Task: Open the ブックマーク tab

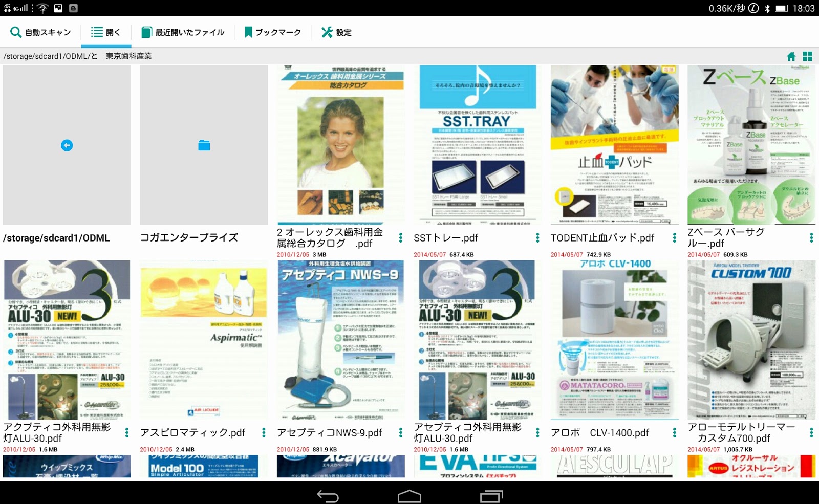Action: [x=272, y=32]
